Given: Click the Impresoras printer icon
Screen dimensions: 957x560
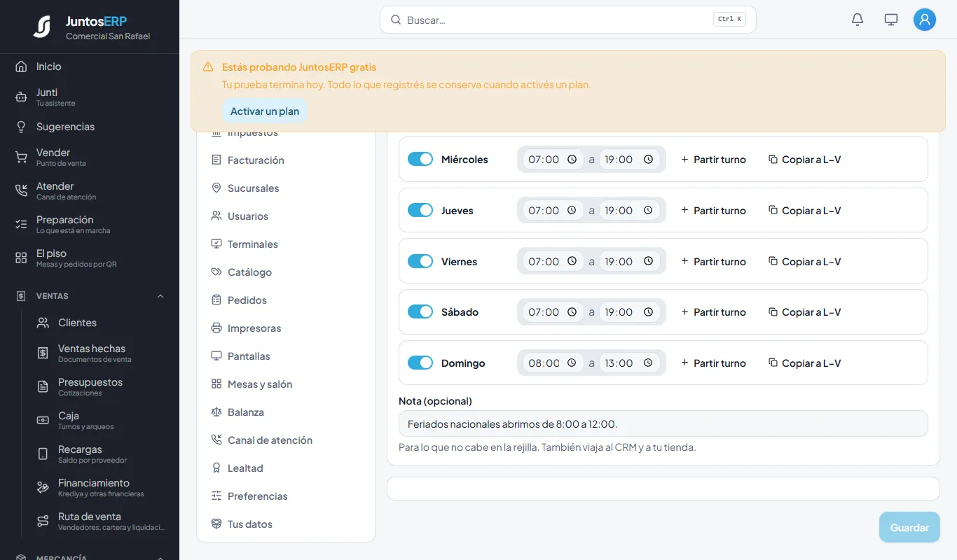Looking at the screenshot, I should (216, 328).
